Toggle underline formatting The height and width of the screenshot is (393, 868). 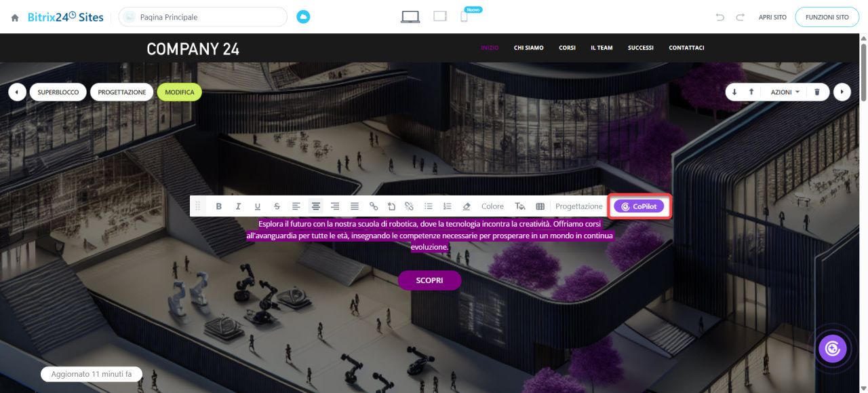pyautogui.click(x=258, y=206)
